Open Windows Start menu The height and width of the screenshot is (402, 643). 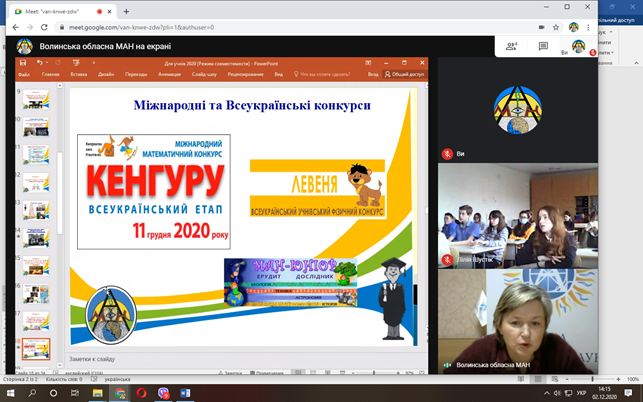(x=9, y=393)
